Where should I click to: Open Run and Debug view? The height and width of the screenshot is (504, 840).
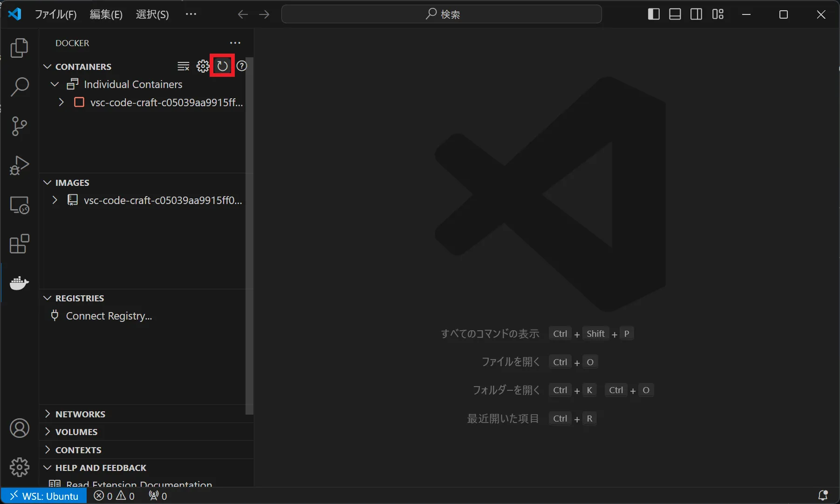19,165
